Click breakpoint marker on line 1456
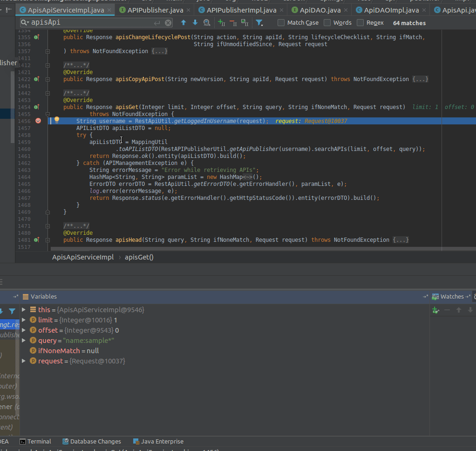 coord(38,121)
